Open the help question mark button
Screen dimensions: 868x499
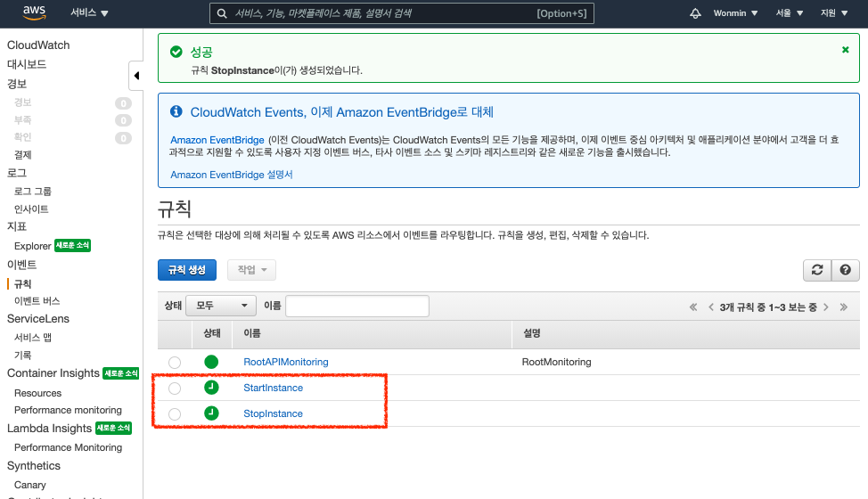[846, 270]
